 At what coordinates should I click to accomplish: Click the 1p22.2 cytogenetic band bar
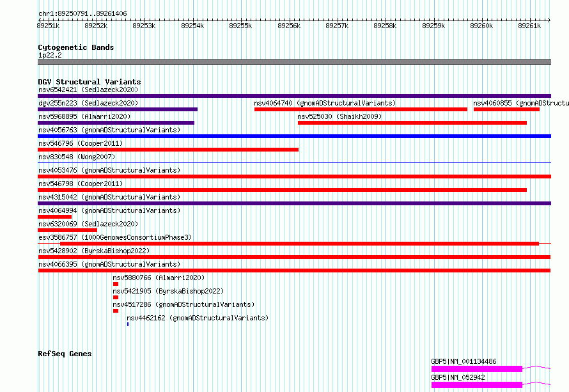[x=294, y=62]
